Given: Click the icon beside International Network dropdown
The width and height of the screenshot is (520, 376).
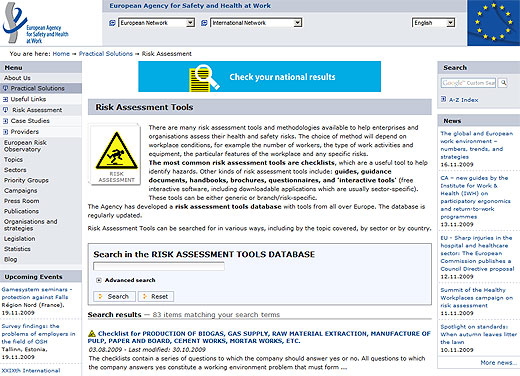Looking at the screenshot, I should (204, 23).
